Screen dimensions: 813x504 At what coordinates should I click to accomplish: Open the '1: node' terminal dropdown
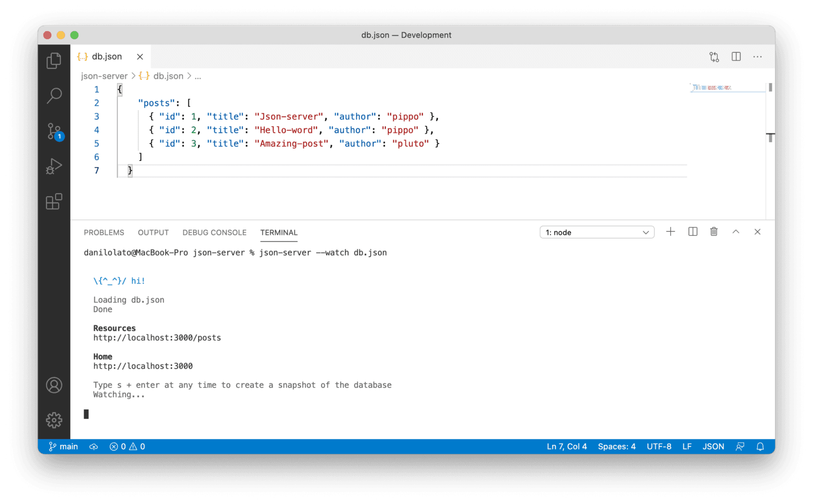coord(597,233)
